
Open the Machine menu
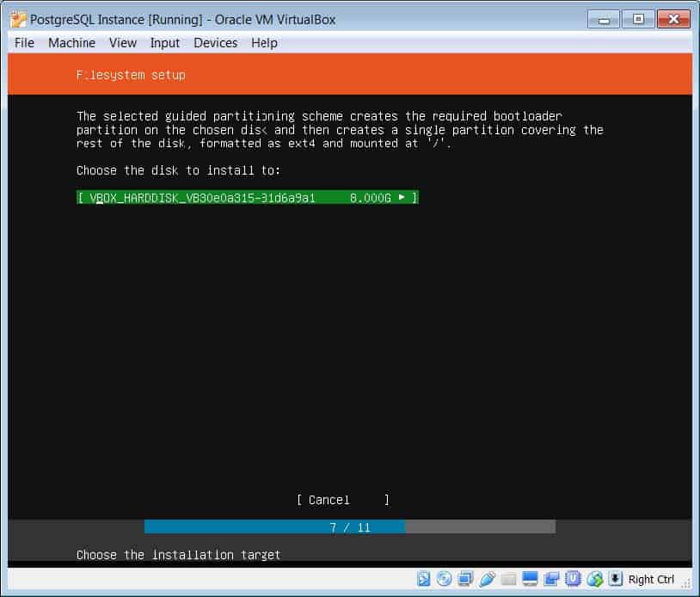coord(71,43)
